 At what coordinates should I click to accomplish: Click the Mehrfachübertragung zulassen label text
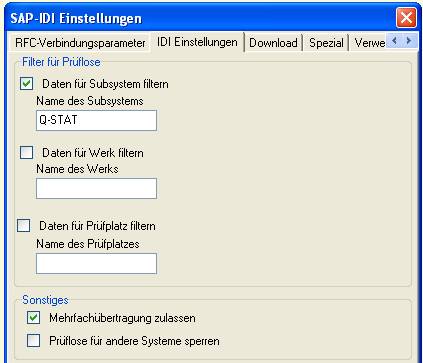click(x=122, y=318)
